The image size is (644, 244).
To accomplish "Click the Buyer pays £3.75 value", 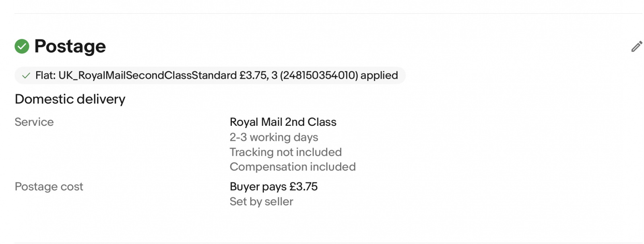I will click(x=274, y=187).
